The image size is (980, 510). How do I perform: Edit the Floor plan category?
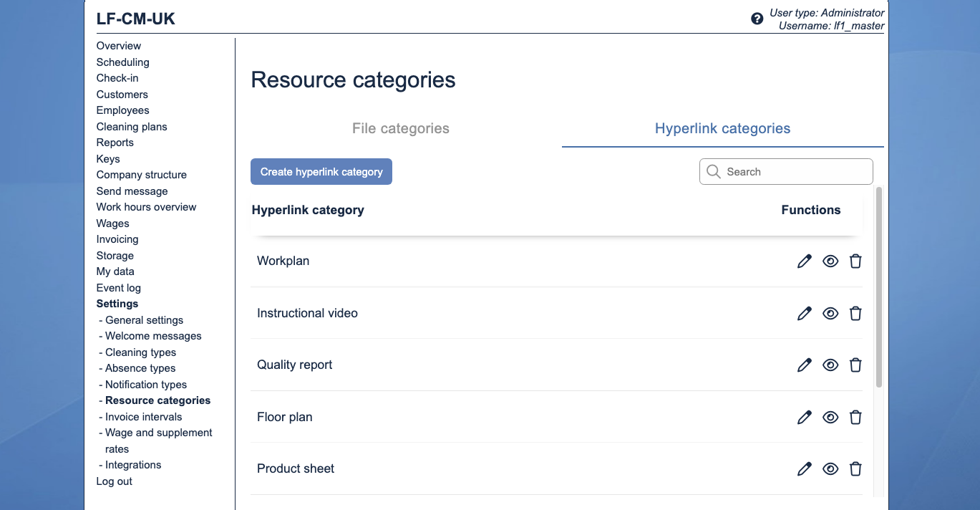(x=805, y=417)
